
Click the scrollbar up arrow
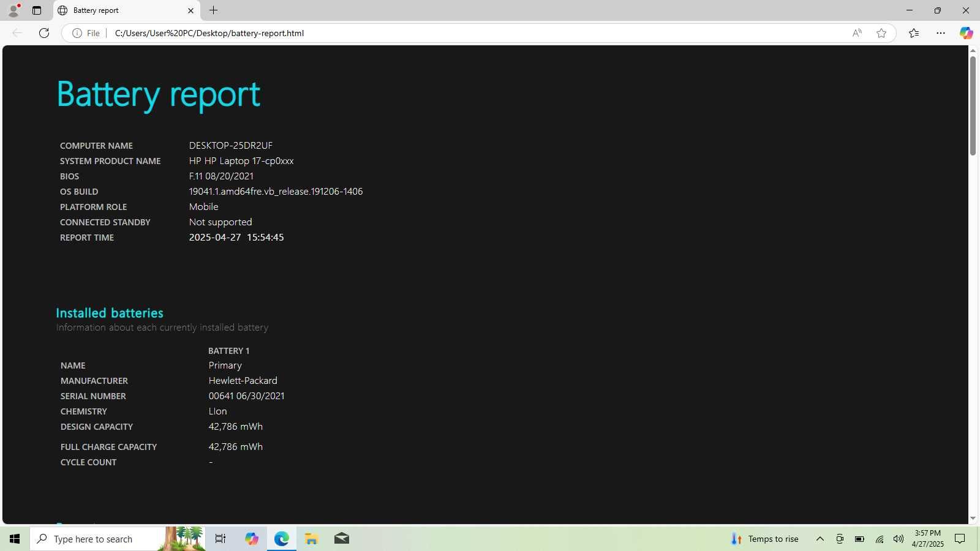point(973,50)
